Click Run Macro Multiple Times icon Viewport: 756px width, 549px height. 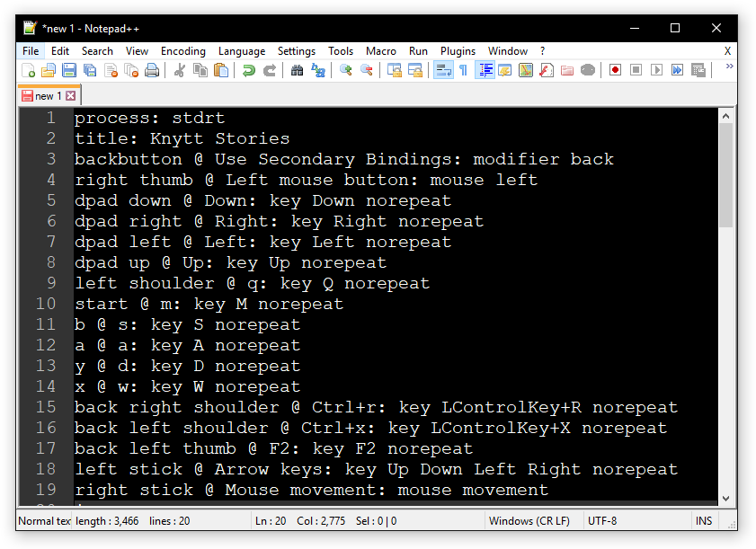point(678,70)
